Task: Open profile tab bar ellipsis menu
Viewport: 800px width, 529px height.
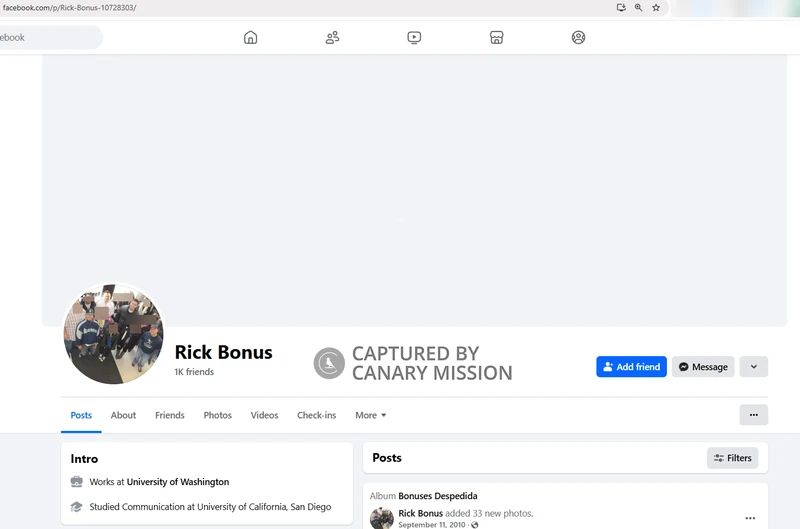Action: (x=754, y=415)
